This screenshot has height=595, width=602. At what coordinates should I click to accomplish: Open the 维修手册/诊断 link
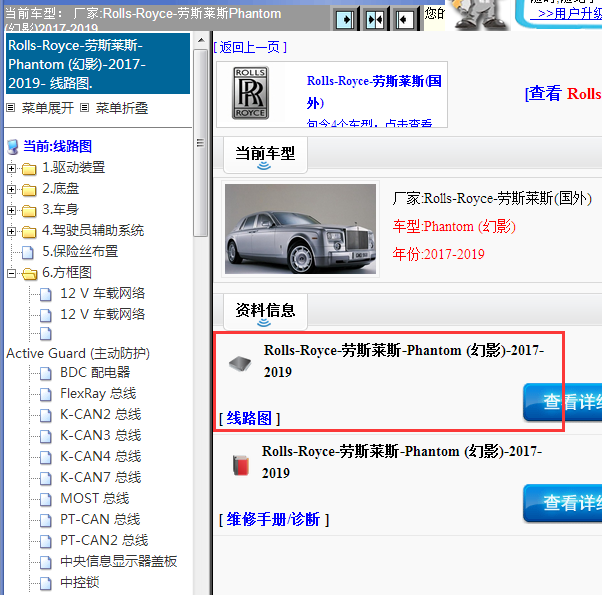point(273,519)
